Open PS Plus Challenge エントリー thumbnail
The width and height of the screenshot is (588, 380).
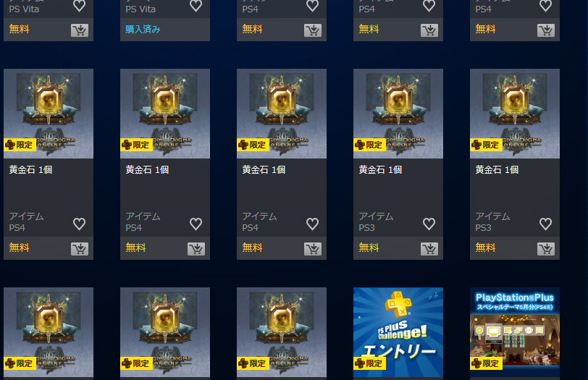[x=398, y=332]
